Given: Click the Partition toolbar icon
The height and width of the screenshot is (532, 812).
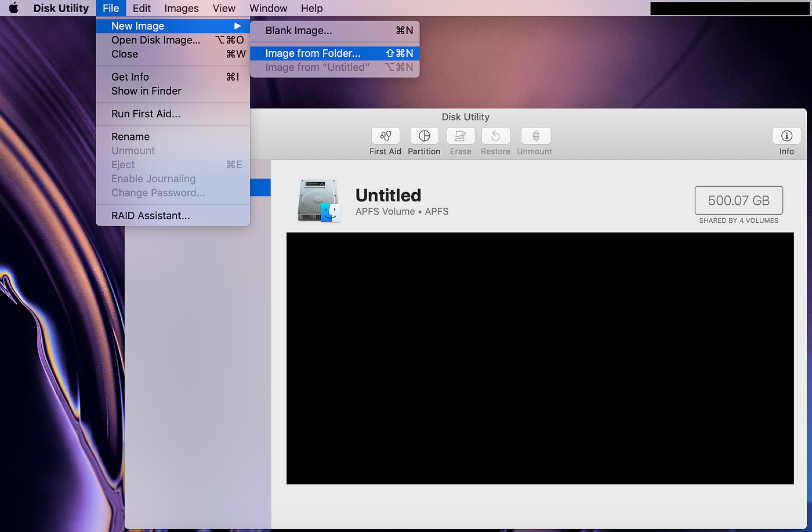Looking at the screenshot, I should 424,136.
